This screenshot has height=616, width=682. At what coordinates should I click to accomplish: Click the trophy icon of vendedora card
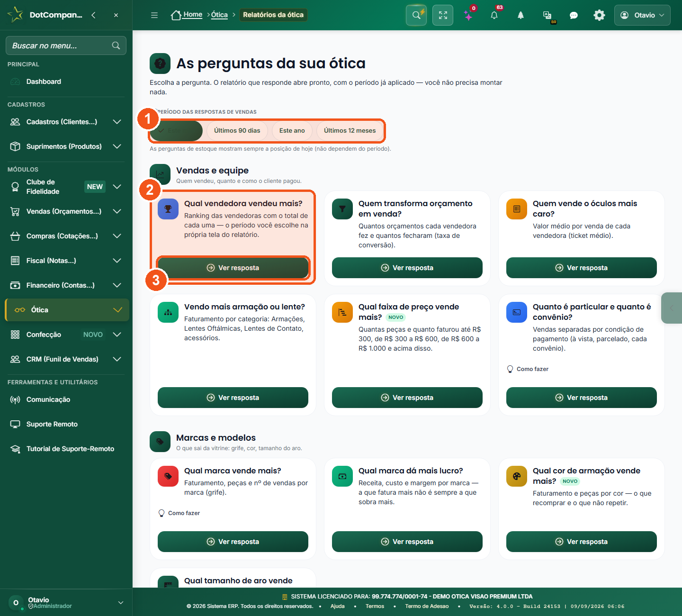pos(168,209)
